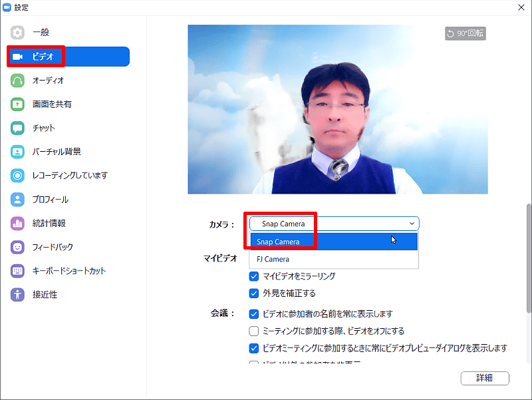Enable ミーティングに参加する際、ビデオをオフにする
The image size is (532, 400).
point(254,331)
